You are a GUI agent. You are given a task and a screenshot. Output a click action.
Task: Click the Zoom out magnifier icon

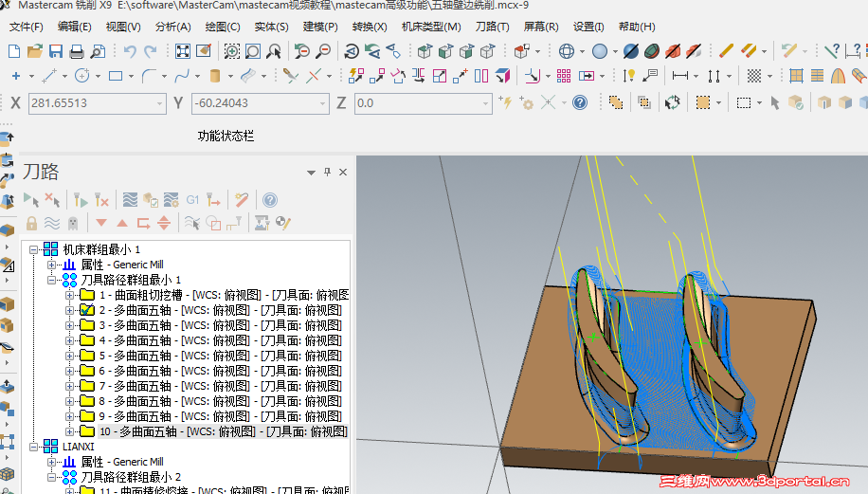(x=323, y=51)
